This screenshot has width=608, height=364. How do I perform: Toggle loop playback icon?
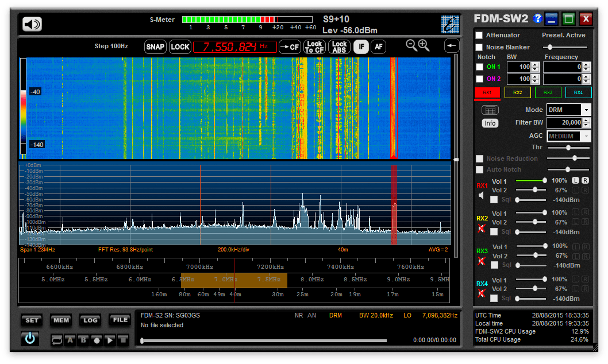(x=57, y=340)
